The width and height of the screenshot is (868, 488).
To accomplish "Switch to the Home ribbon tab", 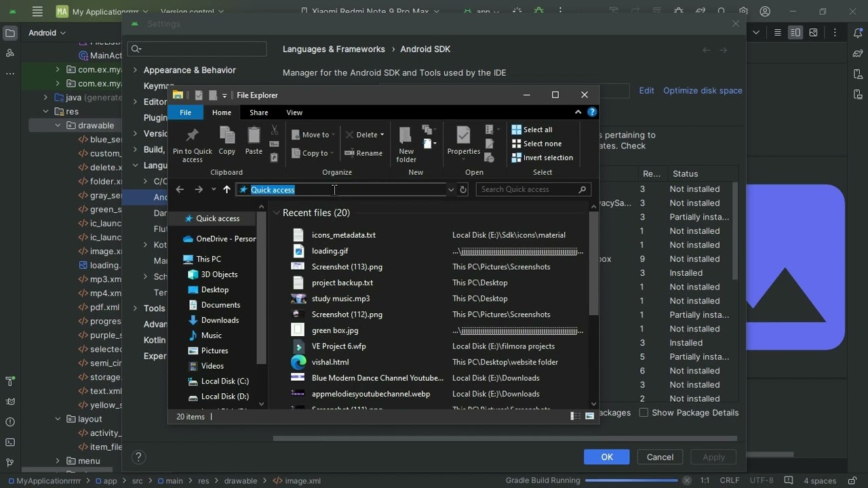I will pyautogui.click(x=222, y=113).
